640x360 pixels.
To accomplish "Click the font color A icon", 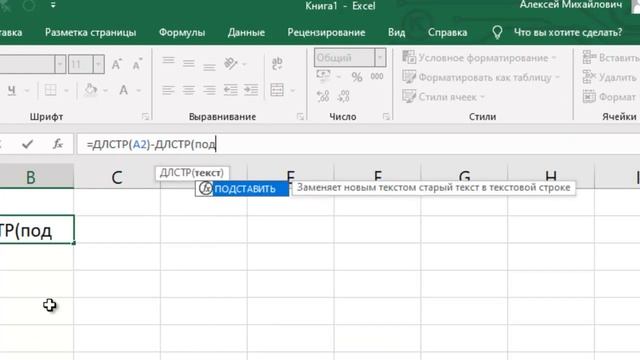I will pyautogui.click(x=123, y=90).
